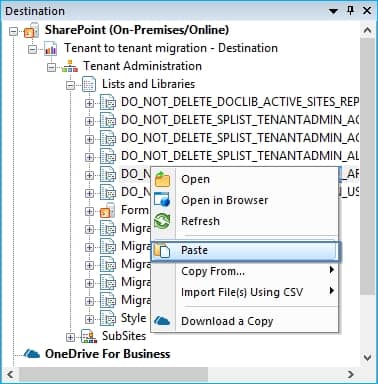Select the Tenant Administration tree label
Image resolution: width=378 pixels, height=384 pixels.
[142, 66]
